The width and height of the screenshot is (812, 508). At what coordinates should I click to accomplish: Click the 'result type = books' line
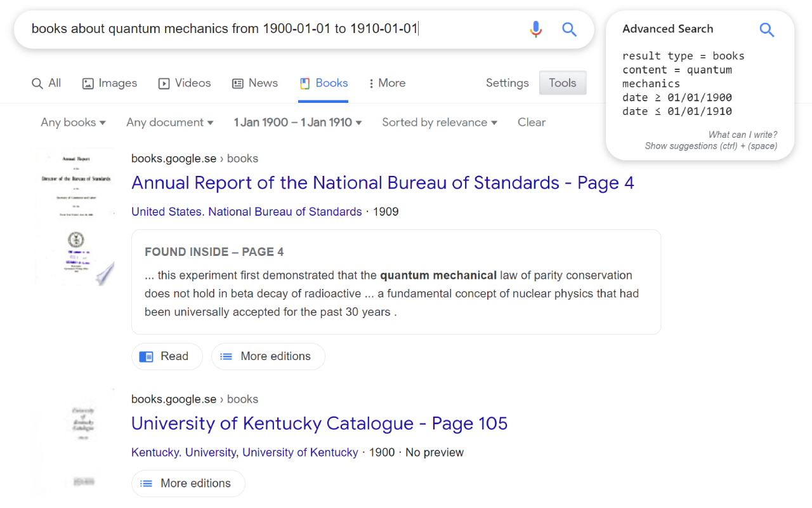click(683, 56)
